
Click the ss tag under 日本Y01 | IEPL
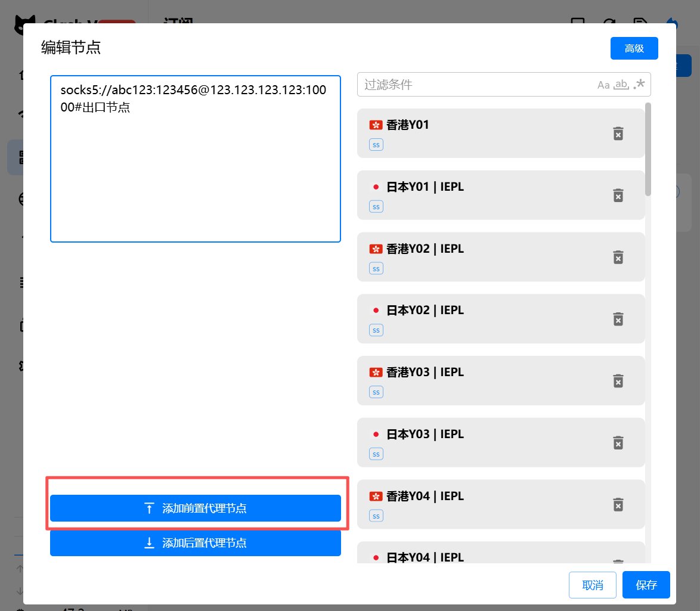tap(376, 207)
